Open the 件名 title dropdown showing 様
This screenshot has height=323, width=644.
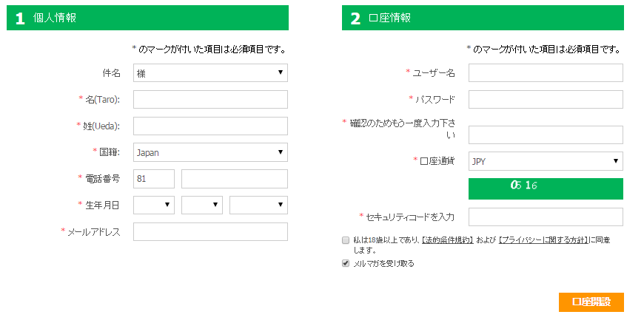pos(210,73)
